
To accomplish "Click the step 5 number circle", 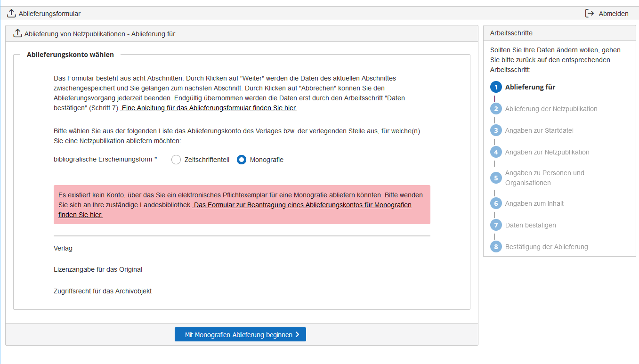I will (496, 178).
